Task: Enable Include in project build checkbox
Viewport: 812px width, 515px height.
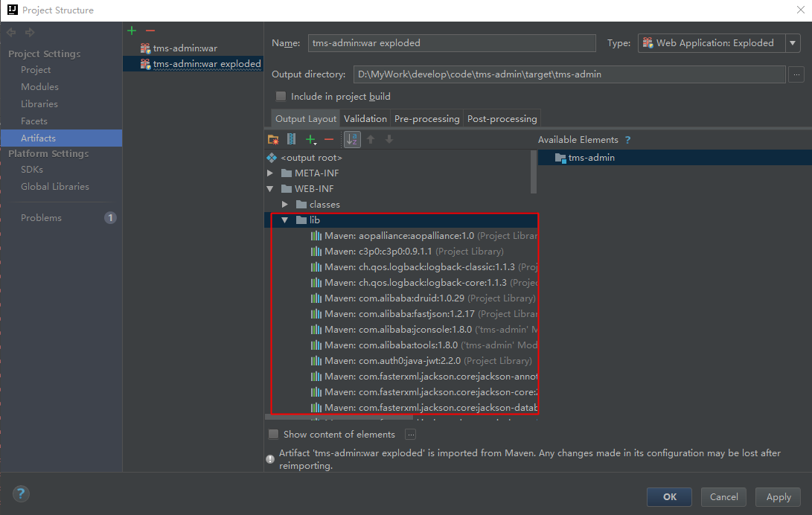Action: [281, 97]
